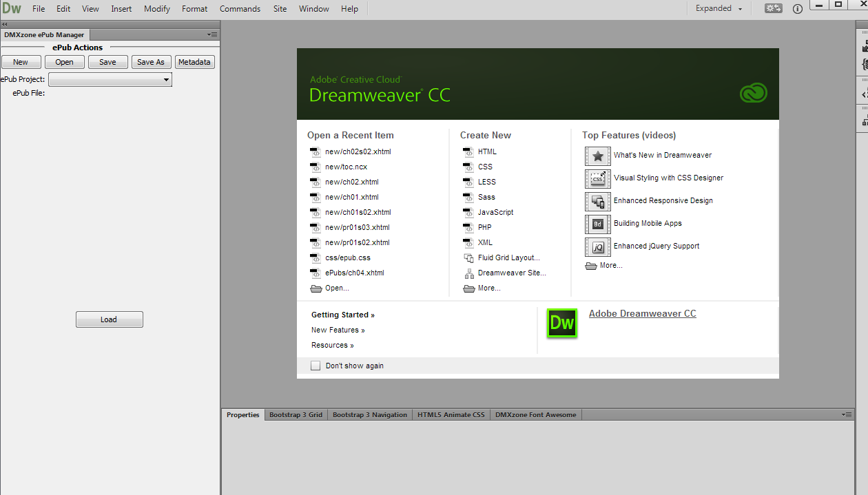Switch to the Bootstrap 3 Navigation tab
868x495 pixels.
(x=370, y=415)
